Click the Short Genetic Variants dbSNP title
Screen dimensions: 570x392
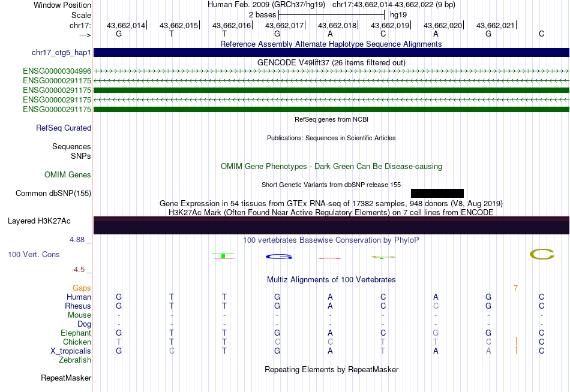(331, 185)
